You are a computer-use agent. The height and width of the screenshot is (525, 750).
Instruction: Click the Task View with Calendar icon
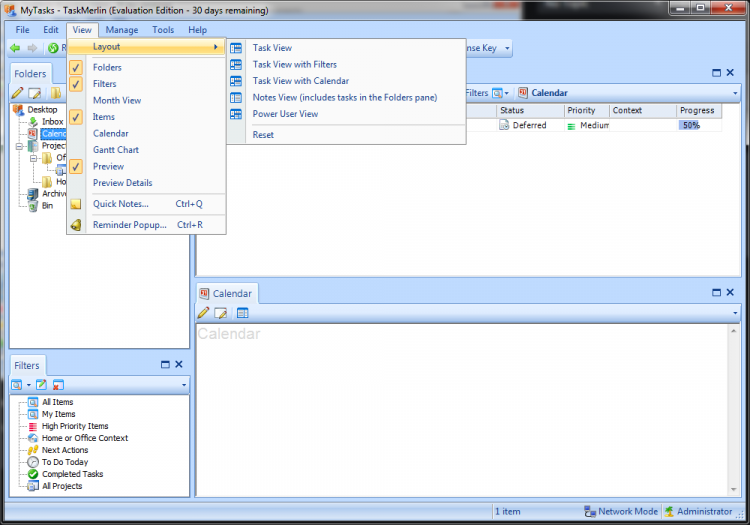236,81
